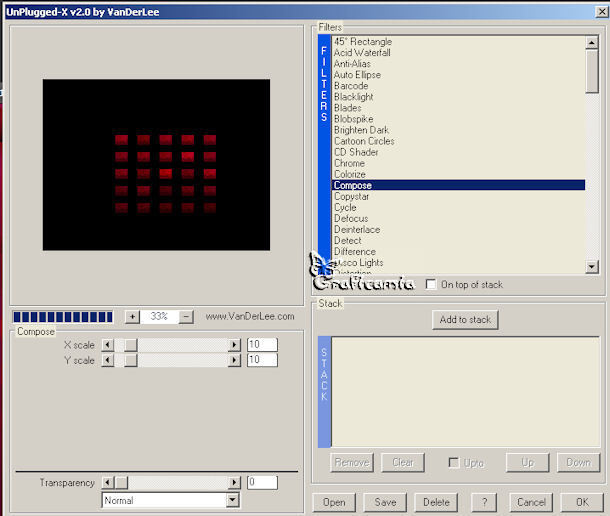The width and height of the screenshot is (610, 516).
Task: Select the CD Shader filter
Action: (458, 152)
